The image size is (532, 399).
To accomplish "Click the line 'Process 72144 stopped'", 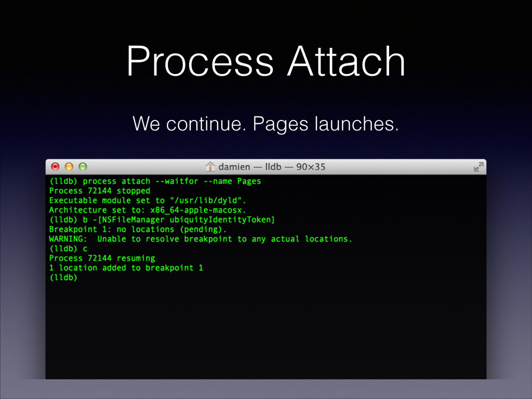I will (100, 191).
